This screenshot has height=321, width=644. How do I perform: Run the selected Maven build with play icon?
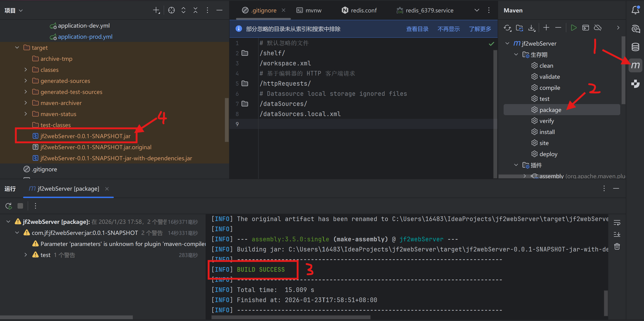point(573,28)
